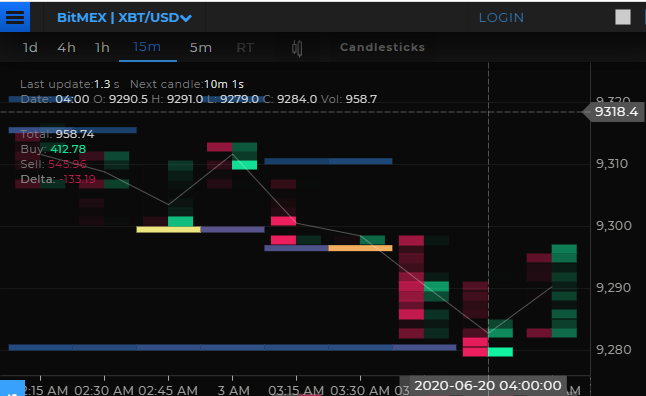
Task: Select the 15m timeframe tab
Action: [x=147, y=47]
